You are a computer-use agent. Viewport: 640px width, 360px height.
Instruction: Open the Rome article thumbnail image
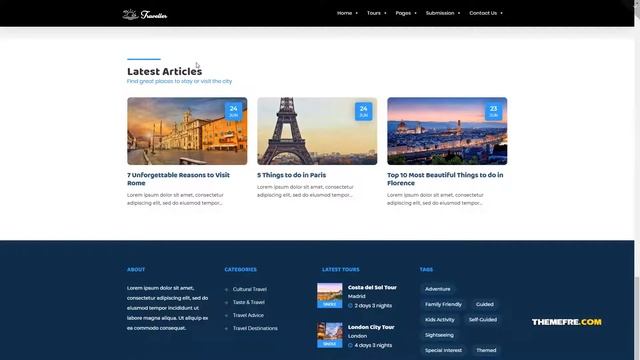coord(187,131)
